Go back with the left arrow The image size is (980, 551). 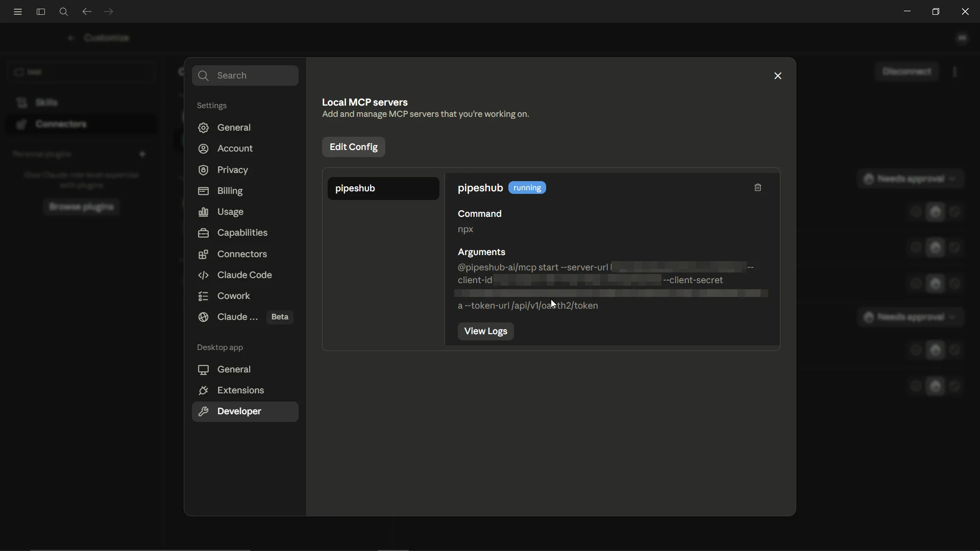click(x=87, y=12)
